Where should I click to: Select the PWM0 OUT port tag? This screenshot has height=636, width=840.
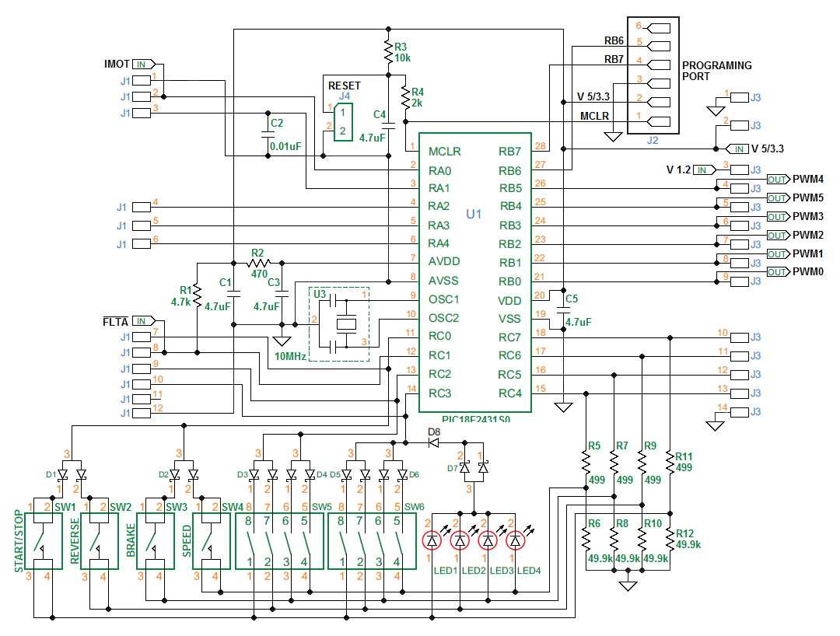tap(777, 272)
